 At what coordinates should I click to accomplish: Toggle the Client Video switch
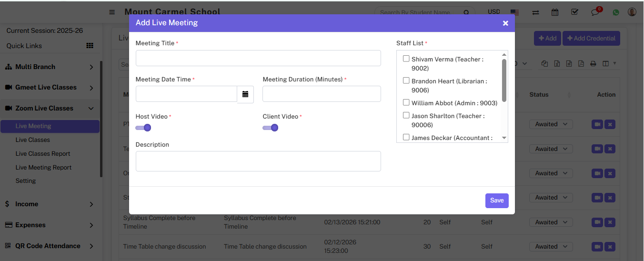click(x=271, y=128)
